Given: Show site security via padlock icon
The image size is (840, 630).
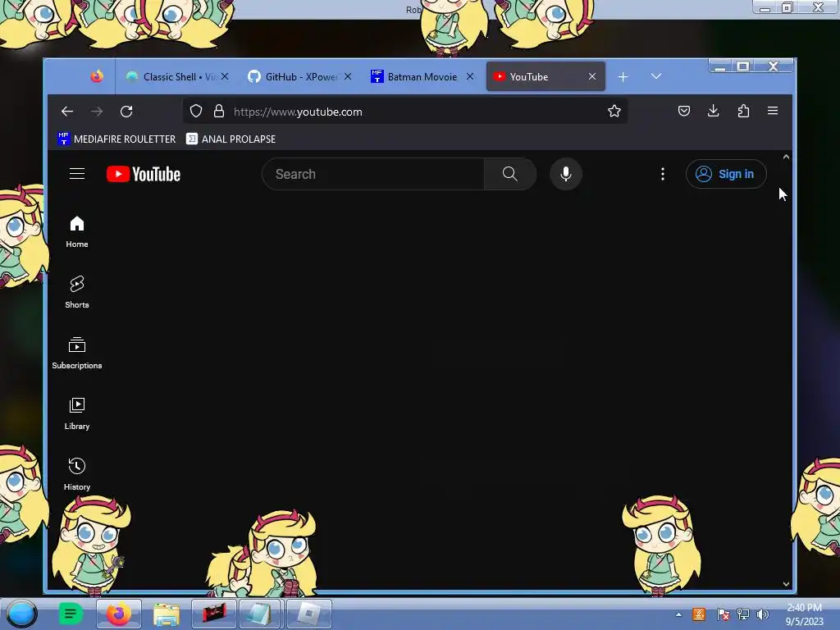Looking at the screenshot, I should click(x=218, y=111).
